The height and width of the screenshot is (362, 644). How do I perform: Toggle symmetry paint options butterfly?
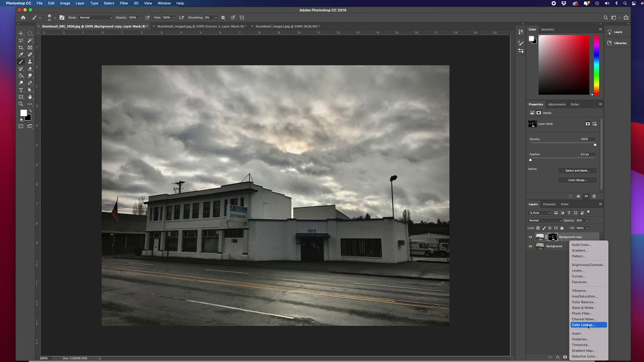242,18
